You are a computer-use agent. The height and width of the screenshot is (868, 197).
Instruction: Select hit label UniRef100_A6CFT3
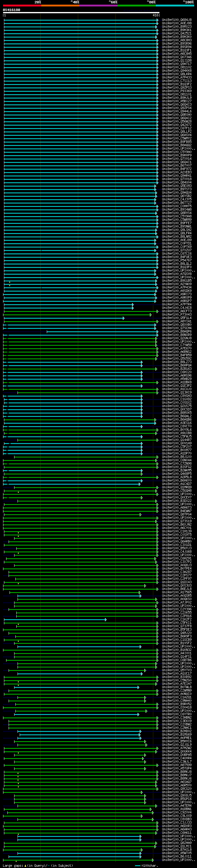(177, 311)
